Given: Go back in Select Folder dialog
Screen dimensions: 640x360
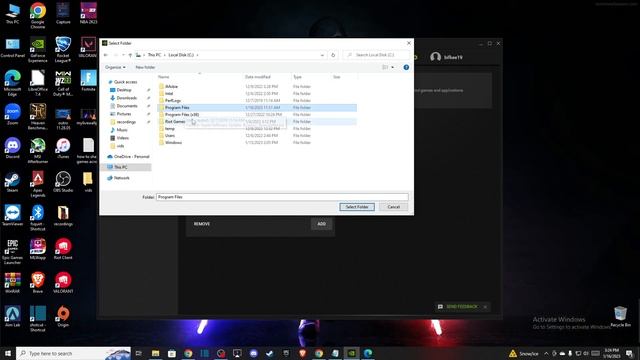Looking at the screenshot, I should click(106, 55).
